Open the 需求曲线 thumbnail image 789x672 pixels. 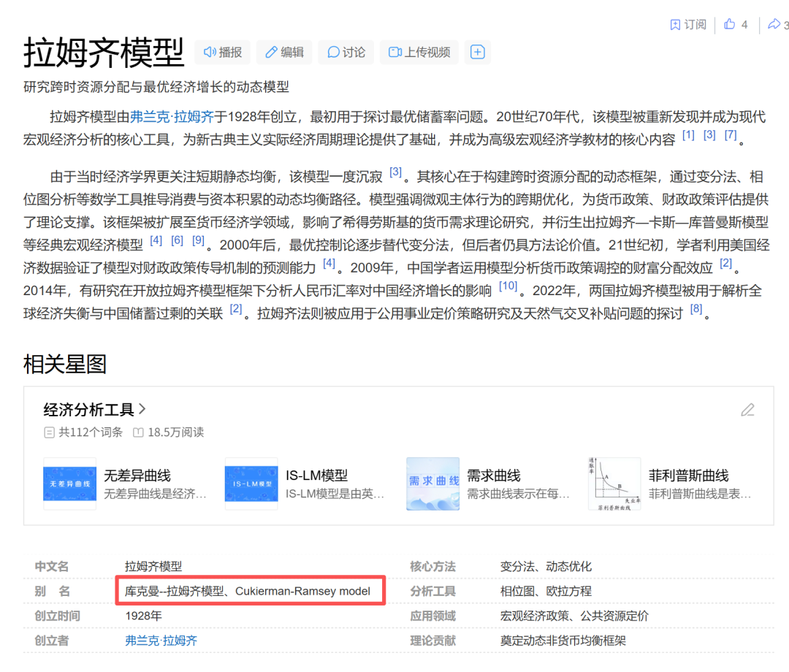pyautogui.click(x=432, y=484)
